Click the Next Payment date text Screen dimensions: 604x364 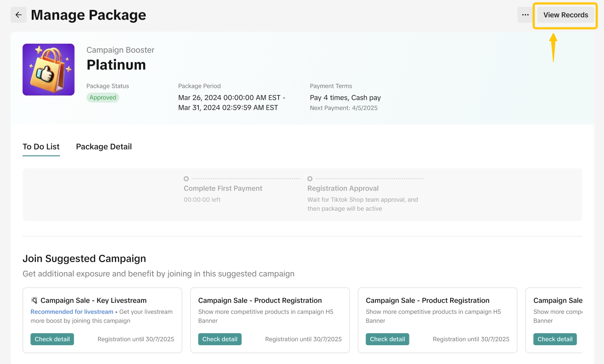[x=344, y=108]
